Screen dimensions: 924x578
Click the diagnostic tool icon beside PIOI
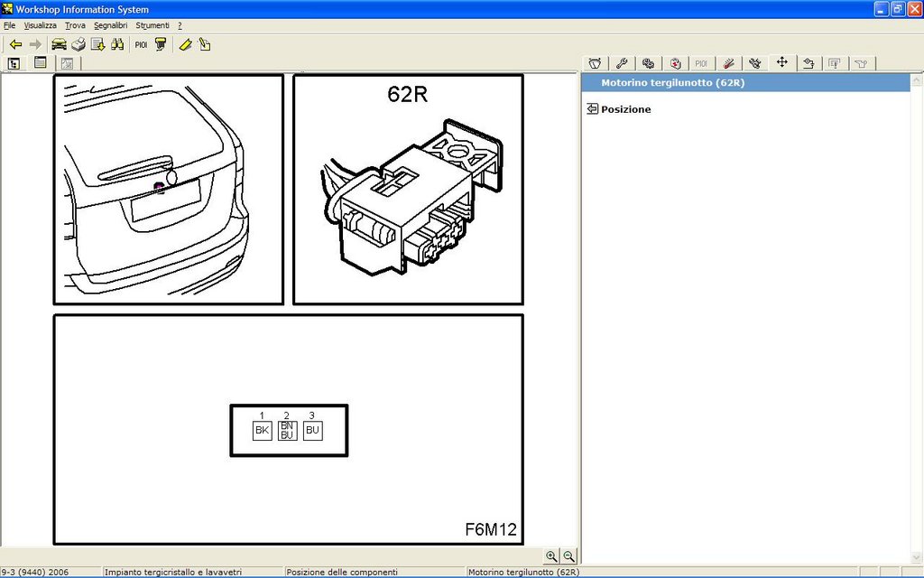point(161,44)
